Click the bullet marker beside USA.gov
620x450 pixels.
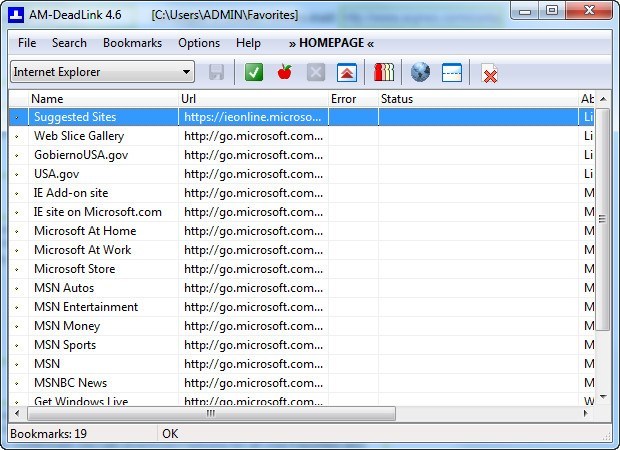click(x=17, y=174)
